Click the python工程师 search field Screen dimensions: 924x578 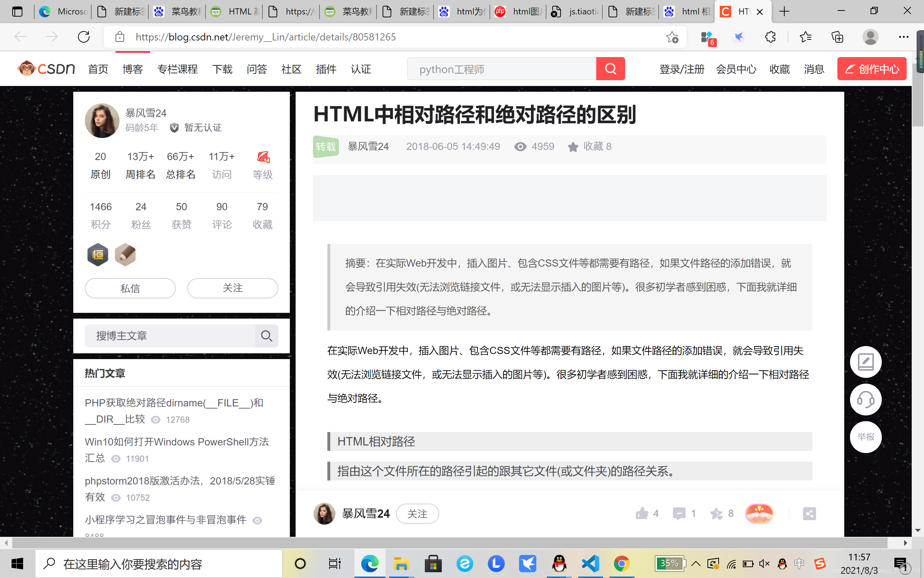(501, 69)
